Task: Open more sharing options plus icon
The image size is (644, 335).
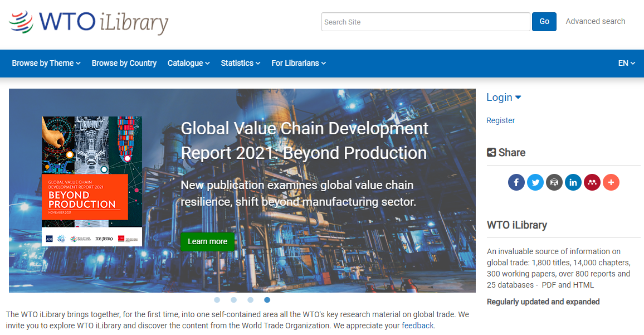Action: [611, 182]
